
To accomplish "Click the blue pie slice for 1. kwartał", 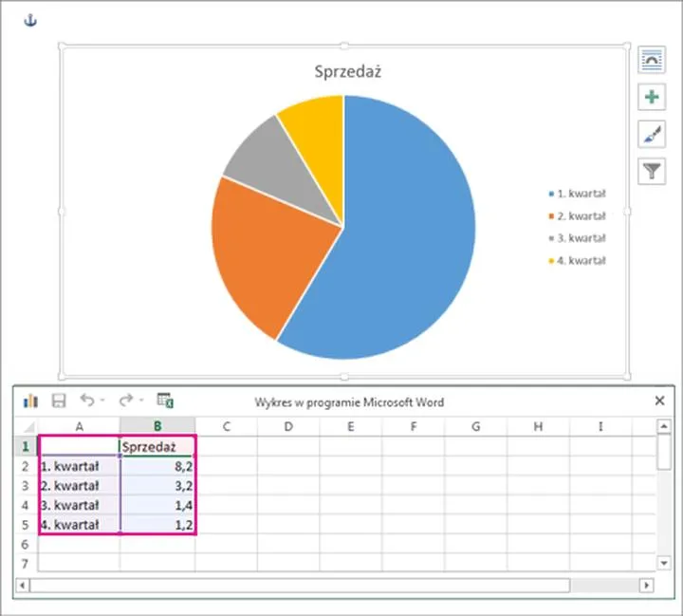I will point(408,237).
